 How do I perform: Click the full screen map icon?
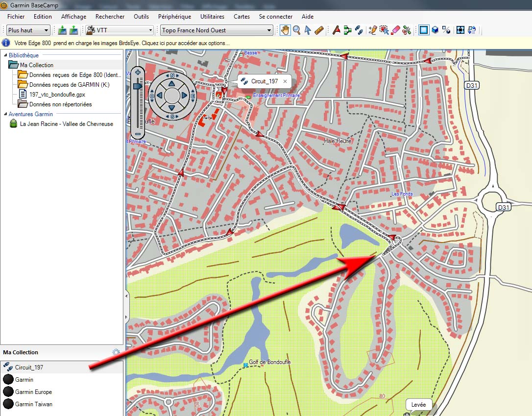point(460,30)
